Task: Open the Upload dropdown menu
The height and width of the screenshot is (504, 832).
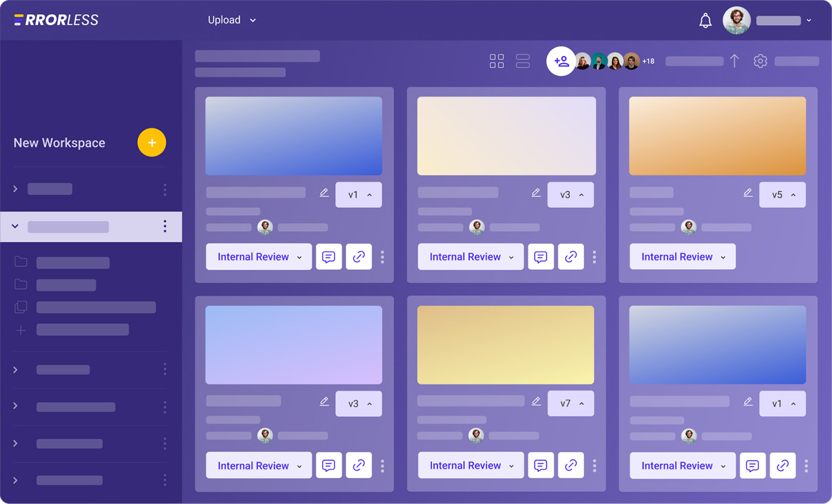Action: coord(232,20)
